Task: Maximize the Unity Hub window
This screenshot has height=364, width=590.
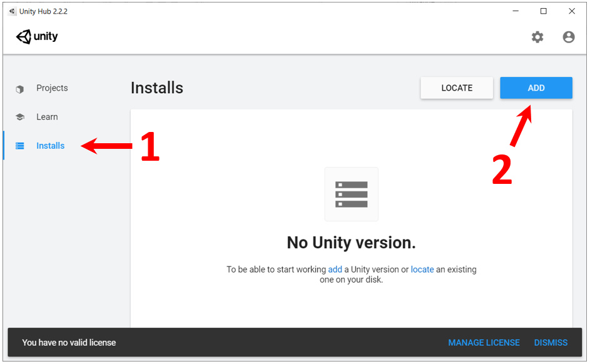Action: (543, 11)
